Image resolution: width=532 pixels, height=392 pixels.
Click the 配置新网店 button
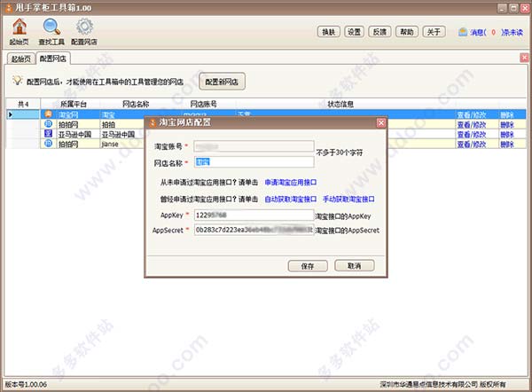(222, 82)
